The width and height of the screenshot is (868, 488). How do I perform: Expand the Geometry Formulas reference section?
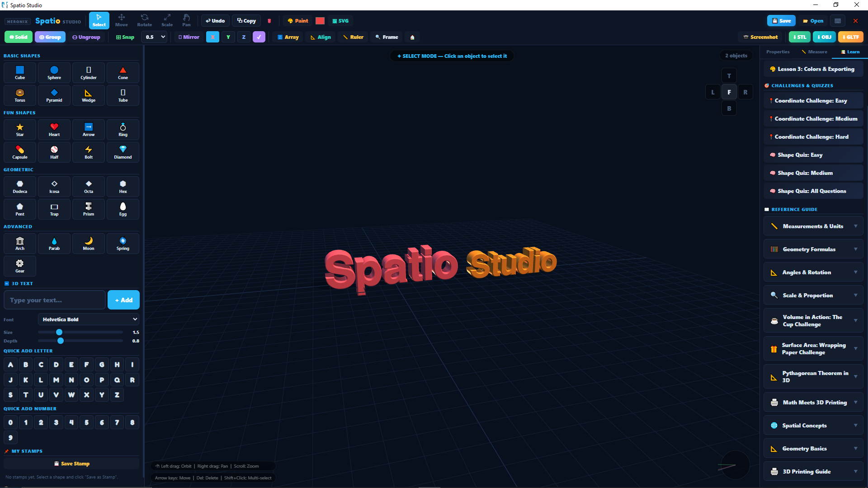[813, 249]
